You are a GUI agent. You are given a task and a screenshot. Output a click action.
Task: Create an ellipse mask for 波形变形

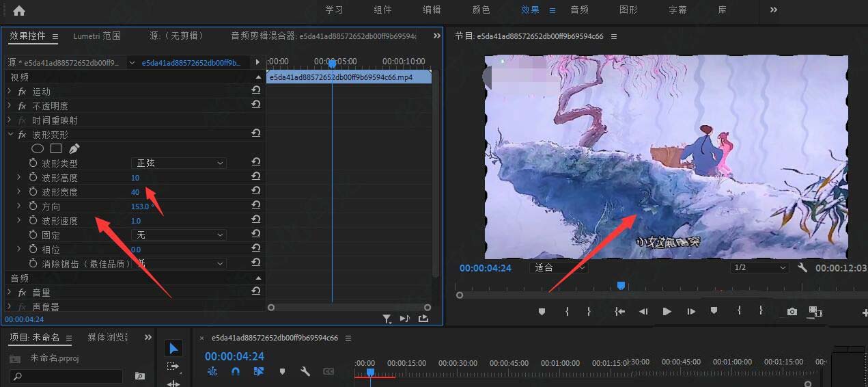pos(38,148)
